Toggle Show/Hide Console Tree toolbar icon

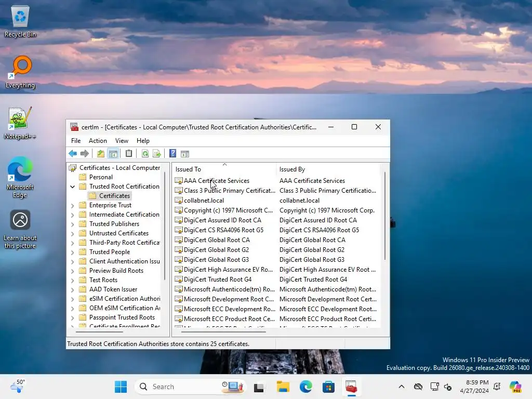(x=113, y=154)
